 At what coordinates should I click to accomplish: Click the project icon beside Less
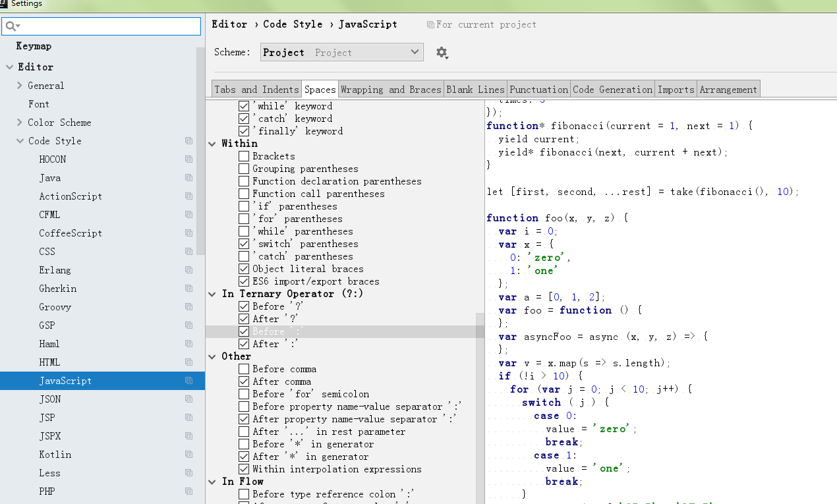point(188,473)
